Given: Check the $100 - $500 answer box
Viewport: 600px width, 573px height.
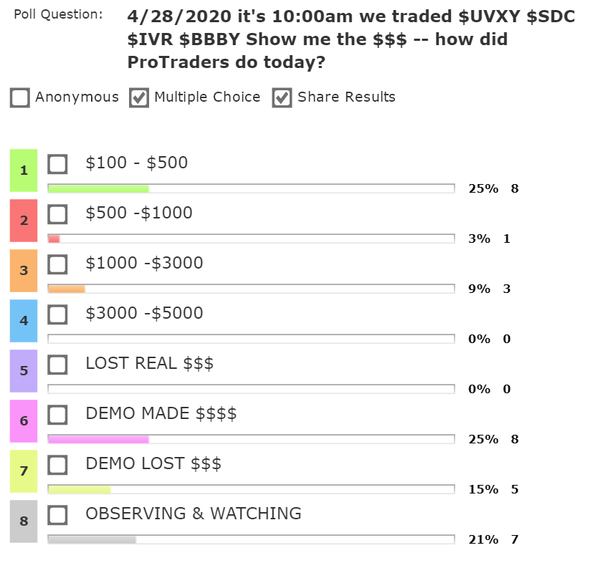Looking at the screenshot, I should (58, 164).
